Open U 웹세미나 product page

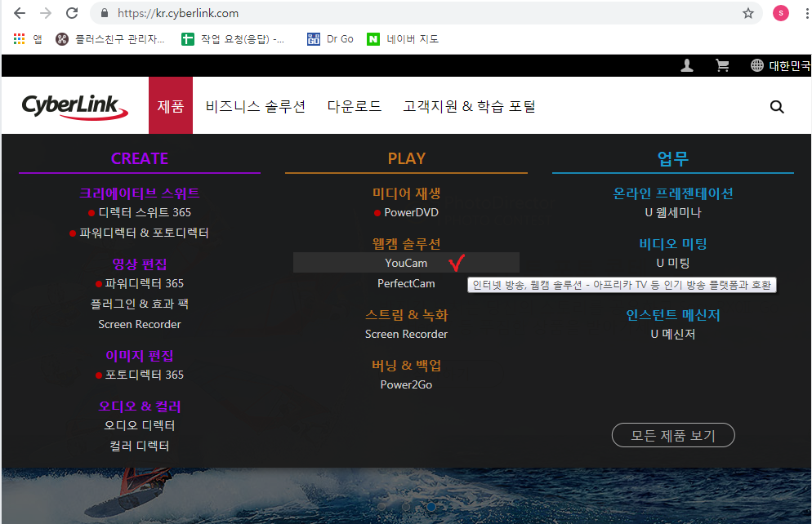click(x=673, y=212)
